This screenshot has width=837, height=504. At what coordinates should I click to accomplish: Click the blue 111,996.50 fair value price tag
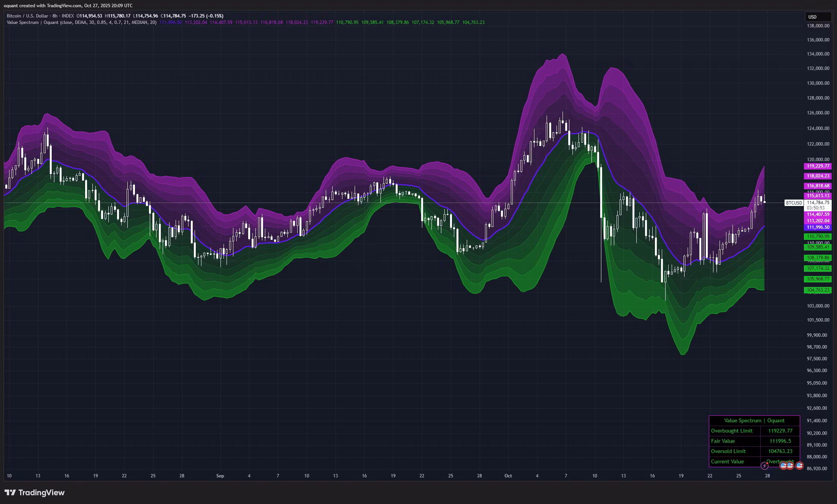(x=818, y=227)
